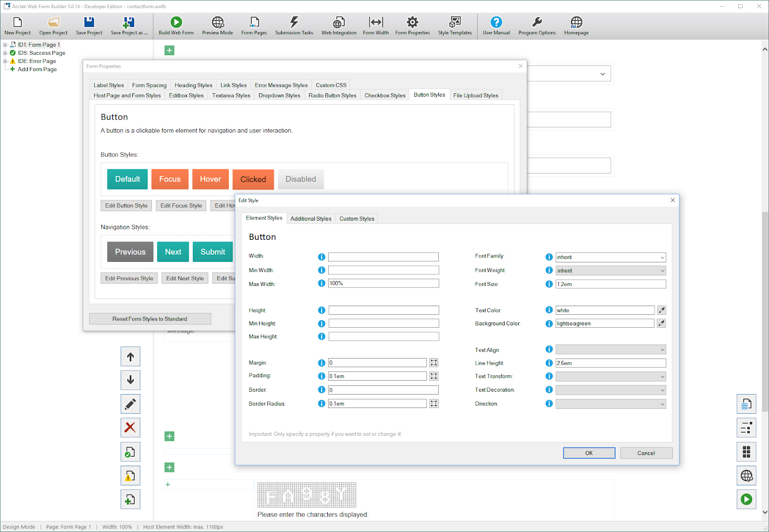Choose Save Project as icon
Viewport: 769px width, 532px height.
(129, 26)
